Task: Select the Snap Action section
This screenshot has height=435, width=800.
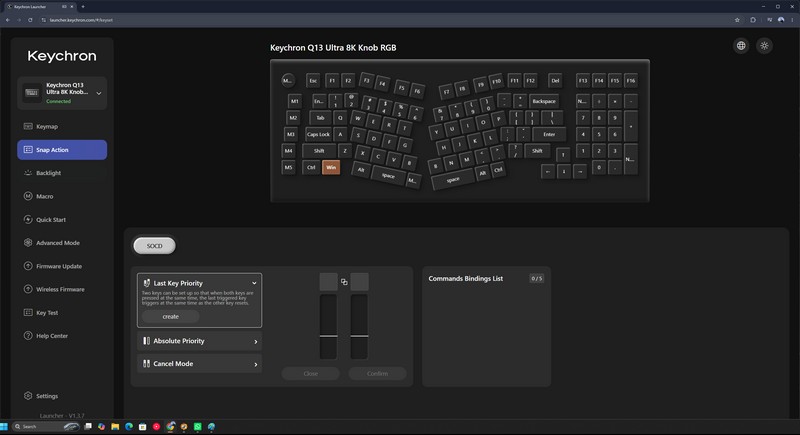Action: [x=62, y=150]
